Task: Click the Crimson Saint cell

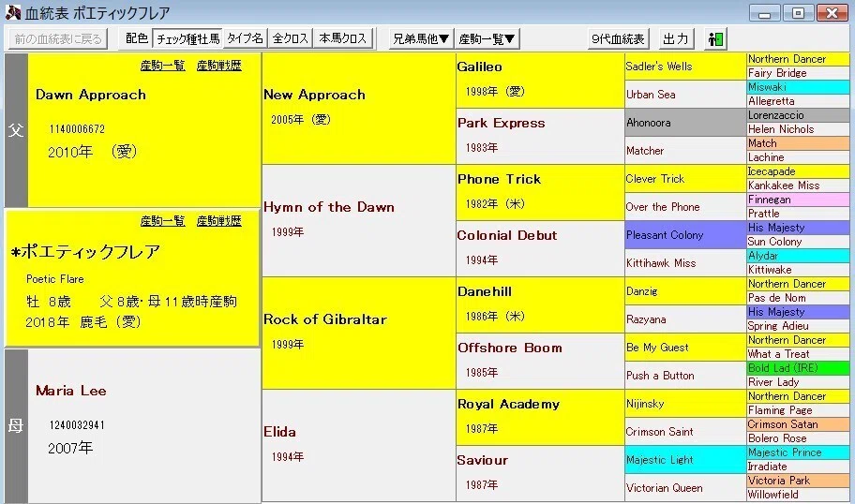Action: 685,432
